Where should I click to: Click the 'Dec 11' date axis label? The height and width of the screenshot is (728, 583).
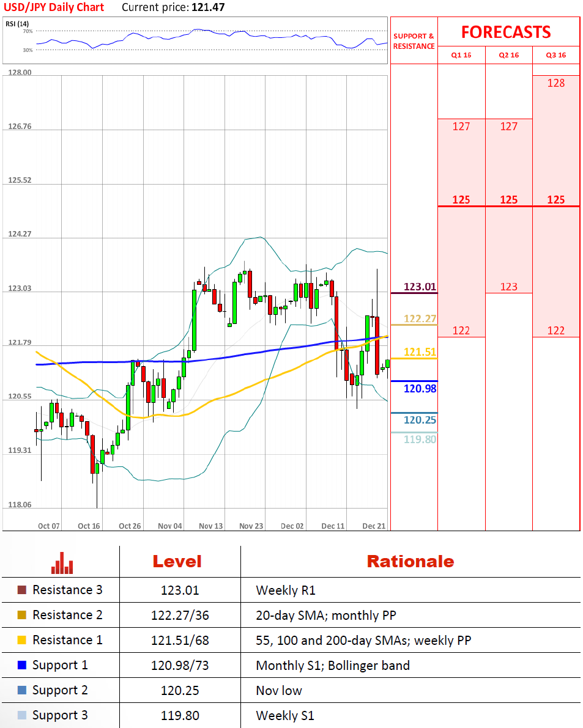click(x=333, y=526)
